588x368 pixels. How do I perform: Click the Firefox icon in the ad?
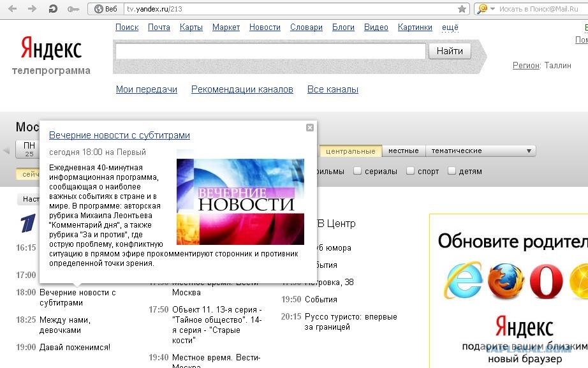click(x=505, y=281)
